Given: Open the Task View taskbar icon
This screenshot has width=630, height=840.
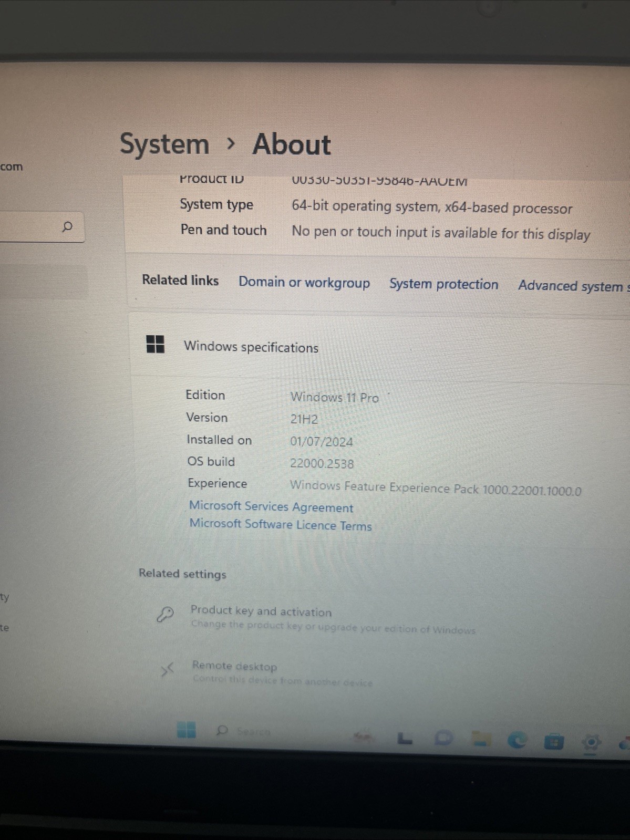Looking at the screenshot, I should pyautogui.click(x=404, y=738).
